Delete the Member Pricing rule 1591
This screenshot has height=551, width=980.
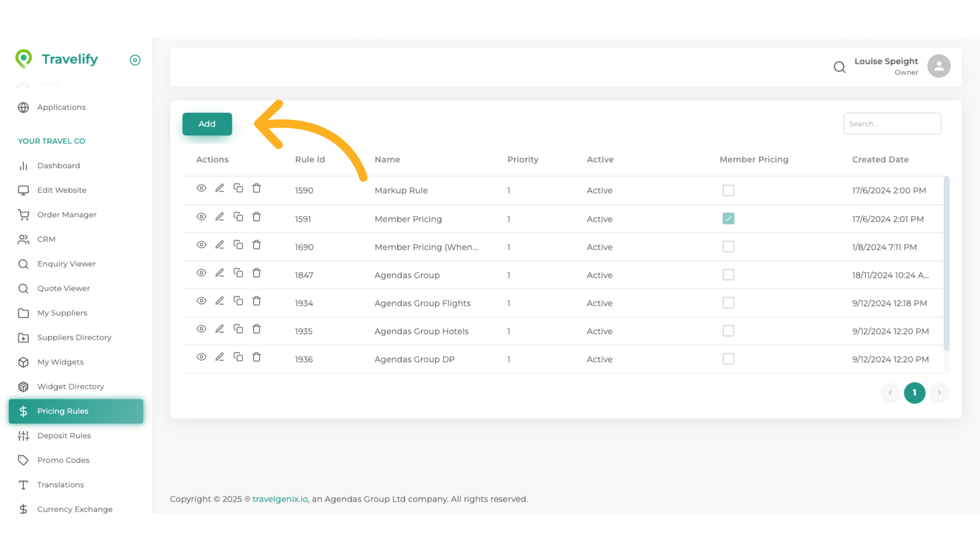257,217
